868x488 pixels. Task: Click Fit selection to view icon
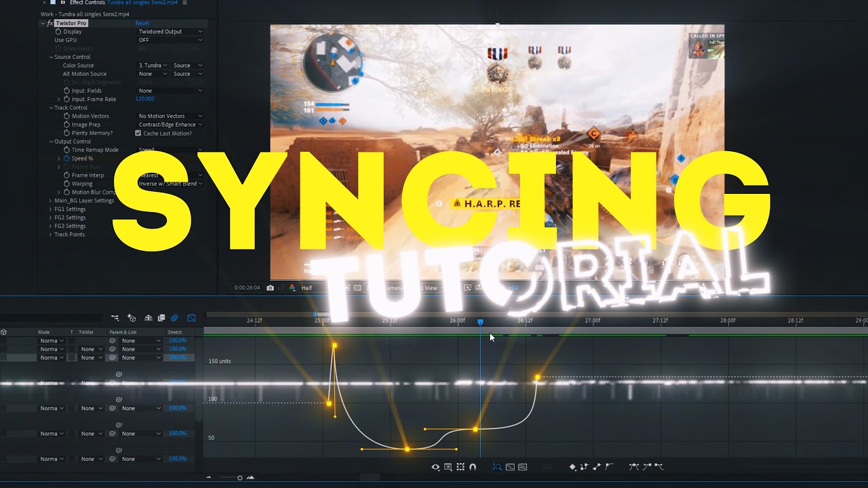coord(511,467)
